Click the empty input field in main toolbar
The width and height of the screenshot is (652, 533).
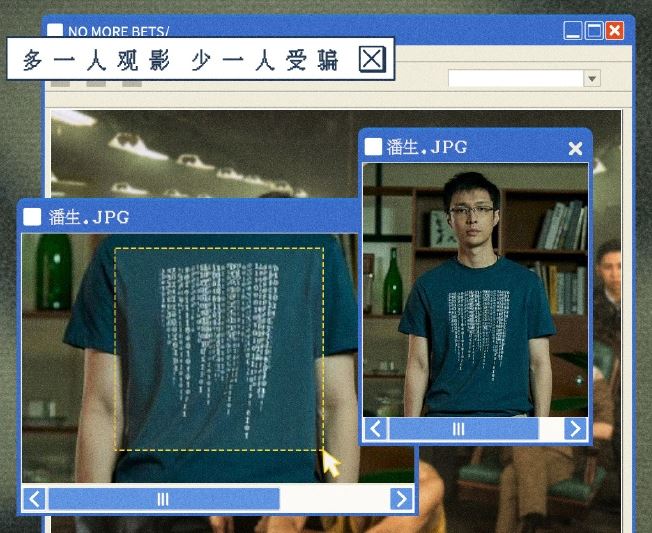pyautogui.click(x=516, y=78)
